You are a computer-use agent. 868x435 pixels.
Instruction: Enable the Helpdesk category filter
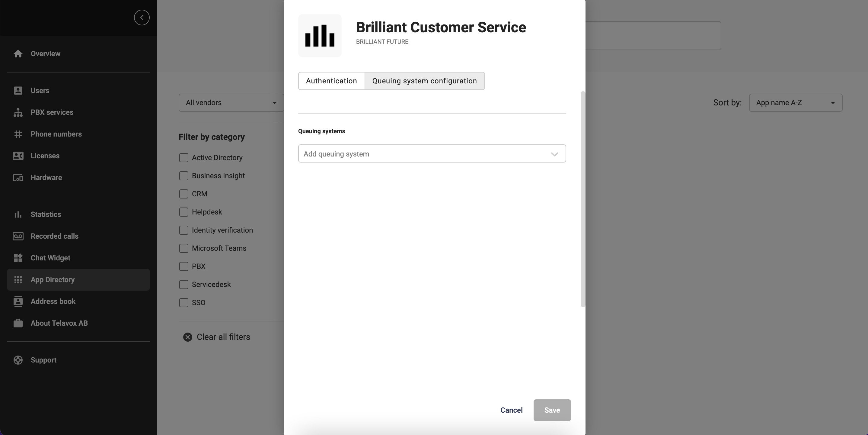pyautogui.click(x=183, y=212)
